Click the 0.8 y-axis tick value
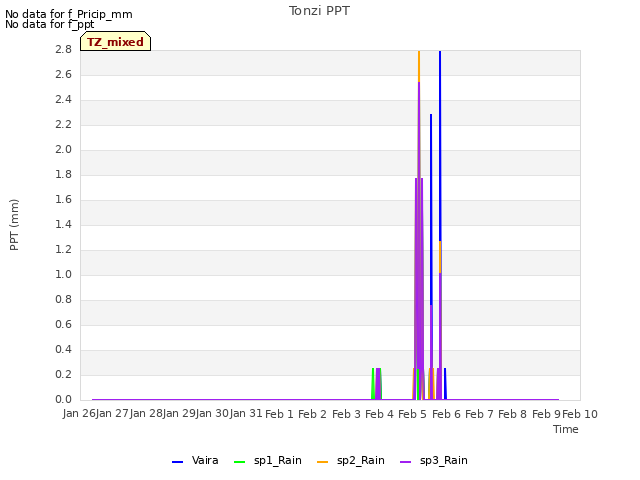The image size is (640, 480). (x=63, y=299)
